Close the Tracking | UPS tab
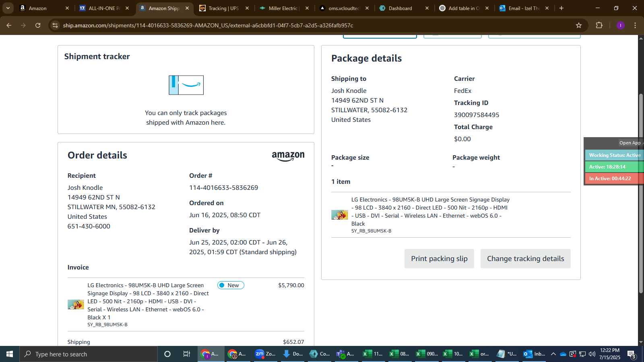 tap(247, 8)
